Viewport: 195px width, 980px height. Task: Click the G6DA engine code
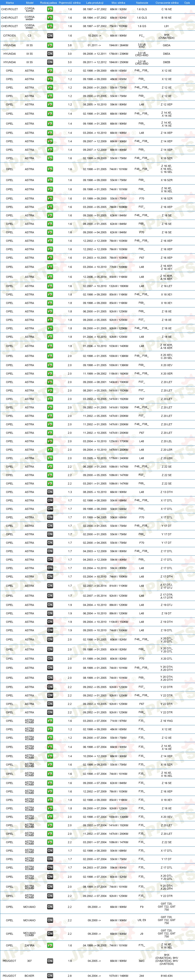tap(167, 45)
